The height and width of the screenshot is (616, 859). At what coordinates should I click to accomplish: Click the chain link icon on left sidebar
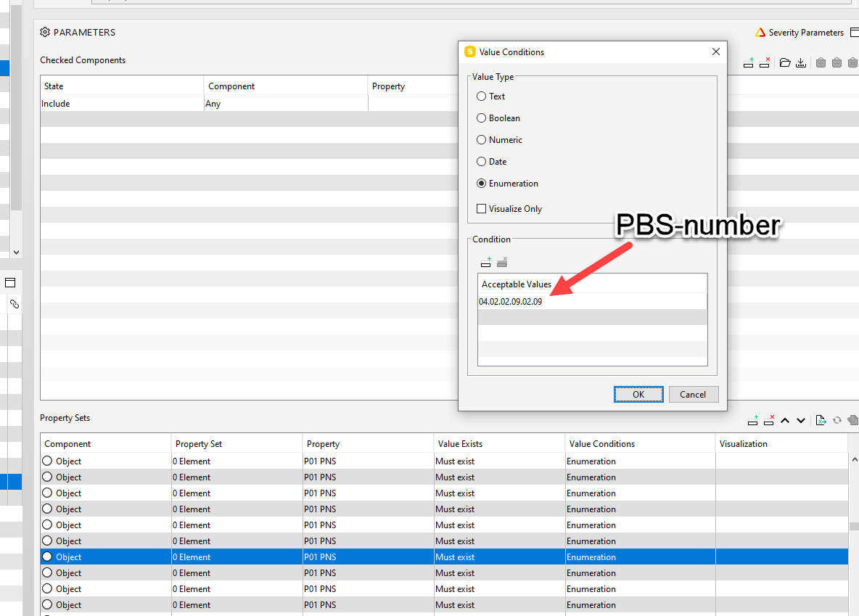pos(15,304)
